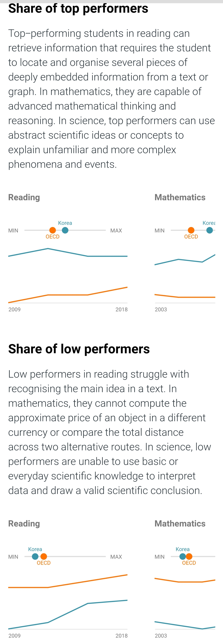Click the Korea dot in low performers Reading

pos(35,556)
